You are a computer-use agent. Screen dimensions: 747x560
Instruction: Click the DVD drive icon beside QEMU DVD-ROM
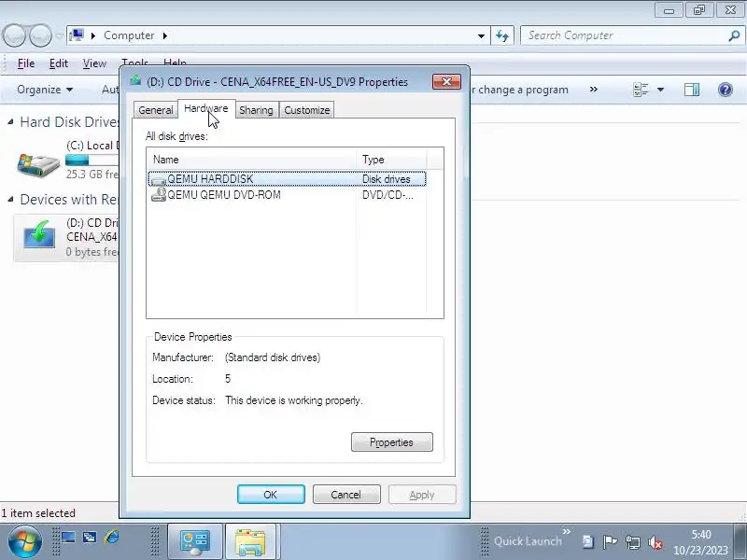[158, 194]
